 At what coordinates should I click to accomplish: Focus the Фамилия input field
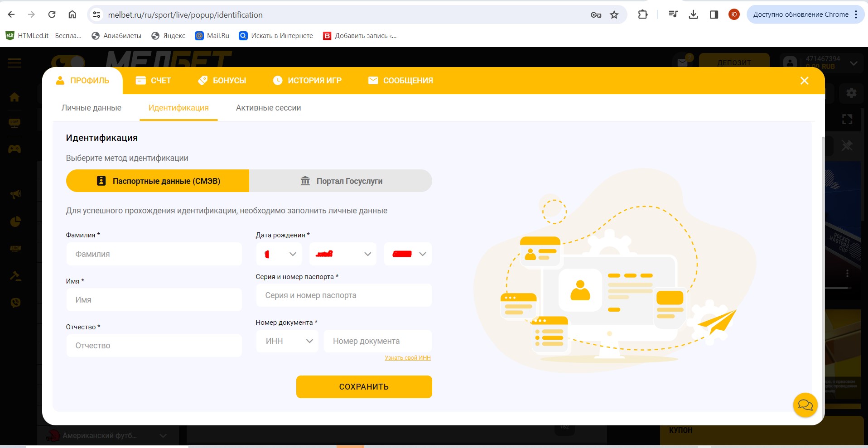[x=154, y=254]
